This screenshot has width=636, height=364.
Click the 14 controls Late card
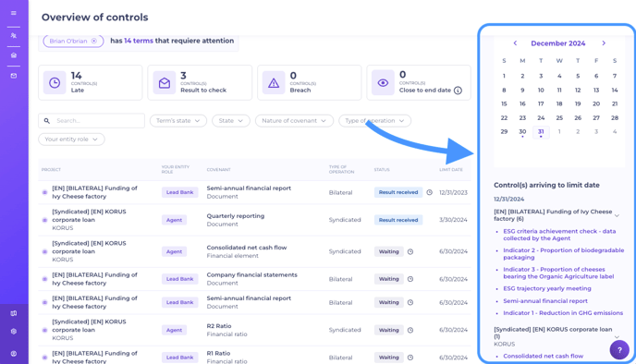[x=90, y=83]
